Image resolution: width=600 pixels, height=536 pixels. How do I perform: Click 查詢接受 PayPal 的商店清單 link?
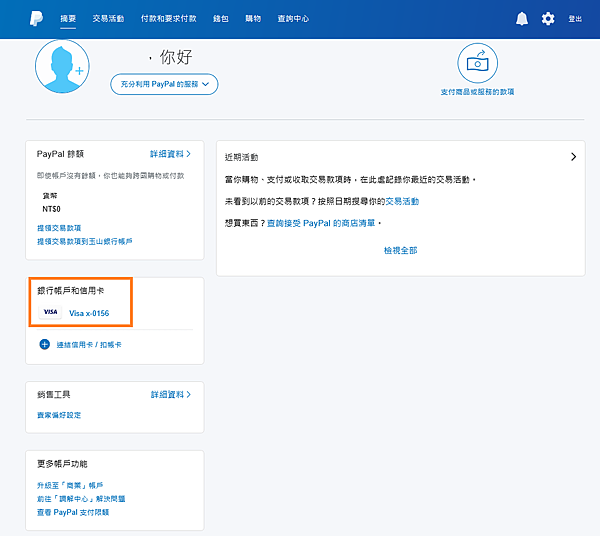pos(321,223)
